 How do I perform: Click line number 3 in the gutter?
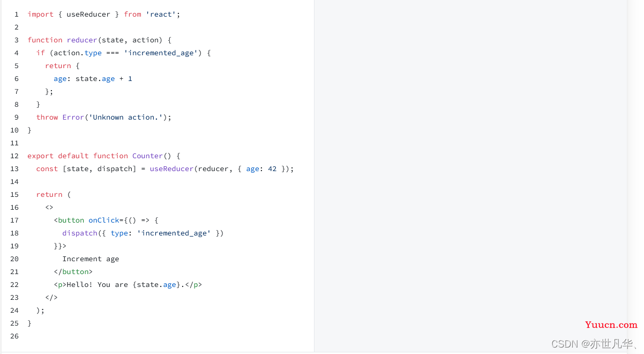17,40
